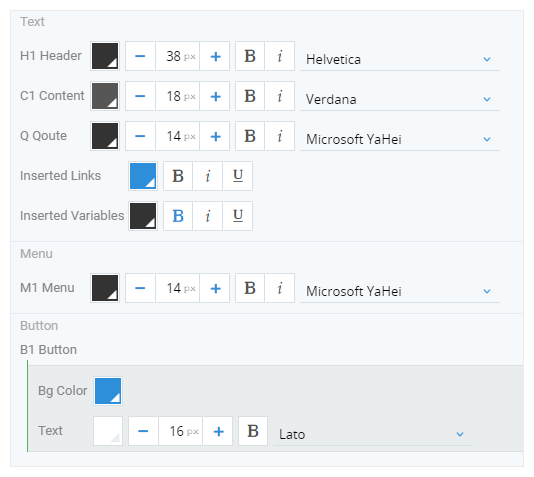Open M1 Menu Microsoft YaHei font dropdown

tap(400, 291)
